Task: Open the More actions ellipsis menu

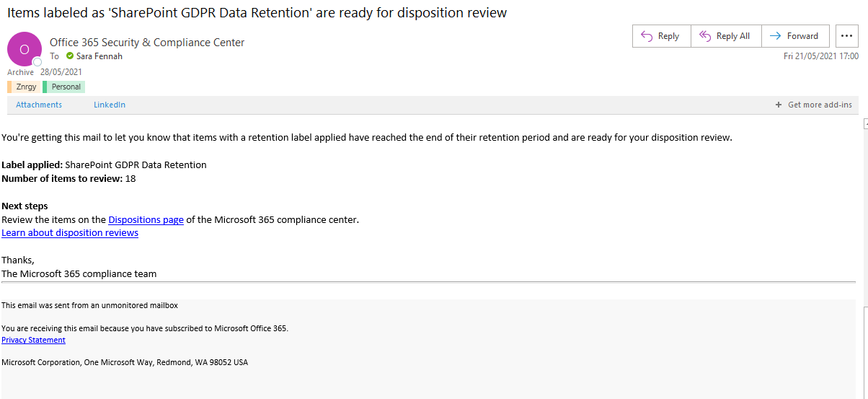Action: [x=846, y=36]
